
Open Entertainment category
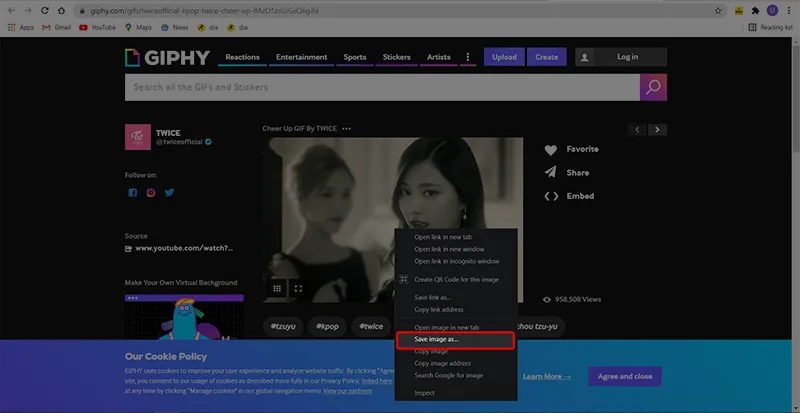coord(302,57)
